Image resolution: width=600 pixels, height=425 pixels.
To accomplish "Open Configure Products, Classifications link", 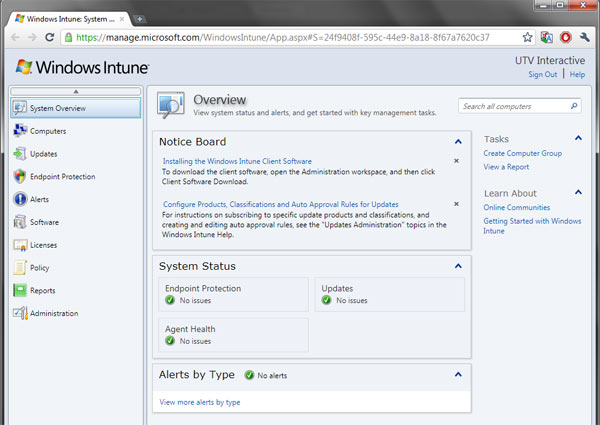I will (280, 204).
